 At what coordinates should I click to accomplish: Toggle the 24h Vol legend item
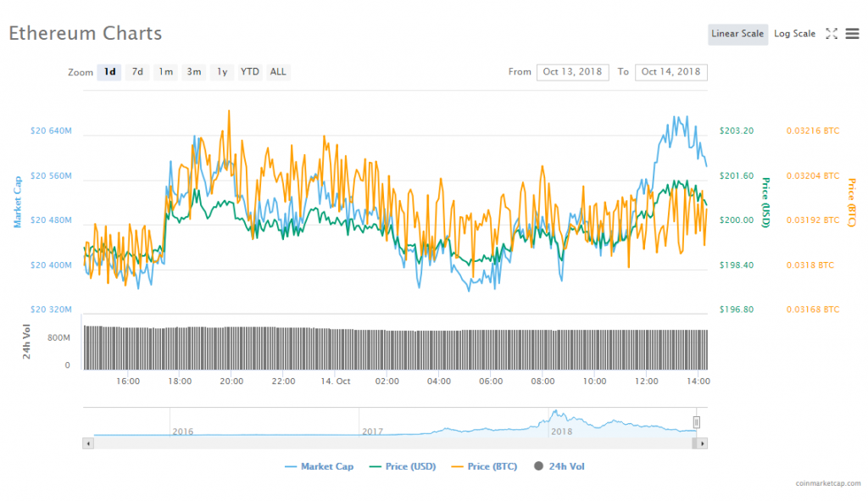pos(559,466)
